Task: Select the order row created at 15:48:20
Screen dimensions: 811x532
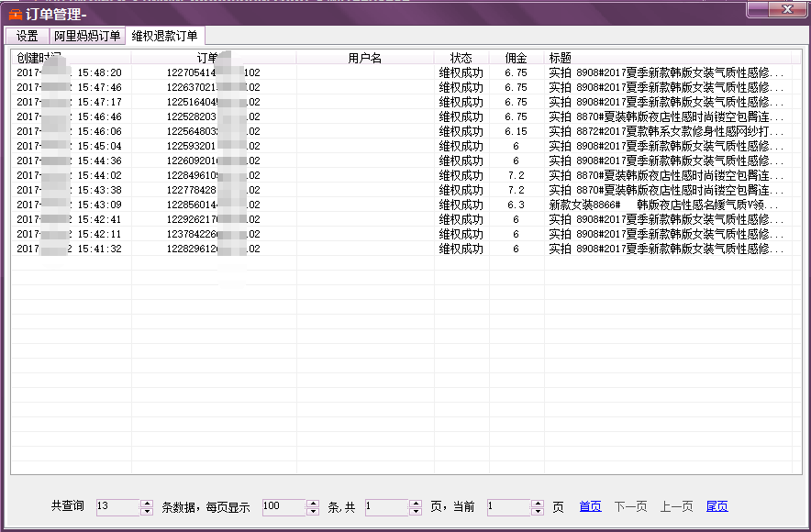Action: click(x=275, y=72)
